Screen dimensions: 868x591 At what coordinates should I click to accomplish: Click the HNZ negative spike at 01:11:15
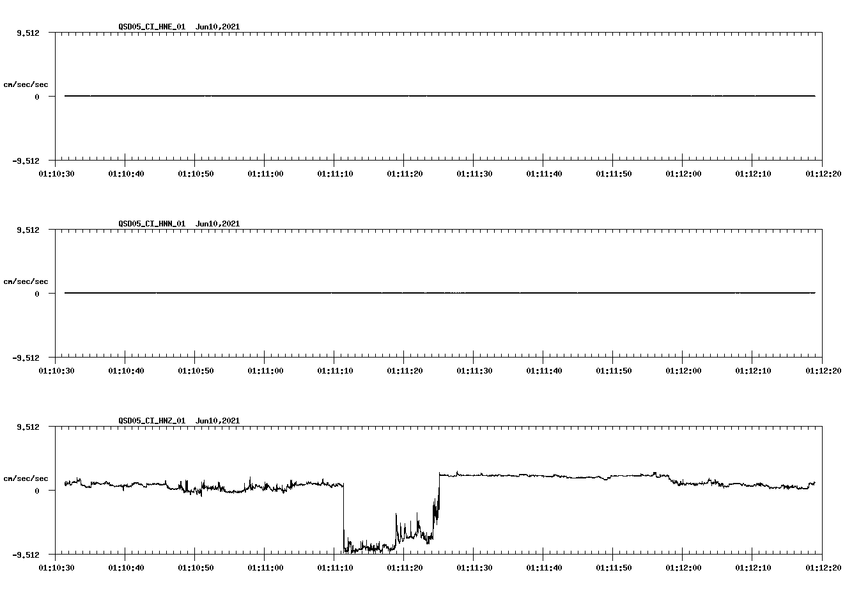click(369, 547)
